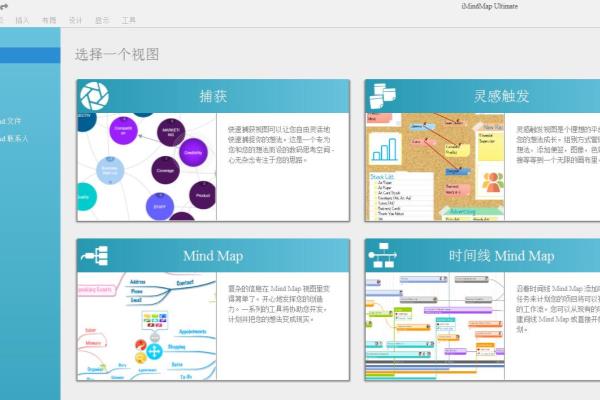Click the Mind Map card description text
Viewport: 600px width, 400px height.
(x=279, y=304)
